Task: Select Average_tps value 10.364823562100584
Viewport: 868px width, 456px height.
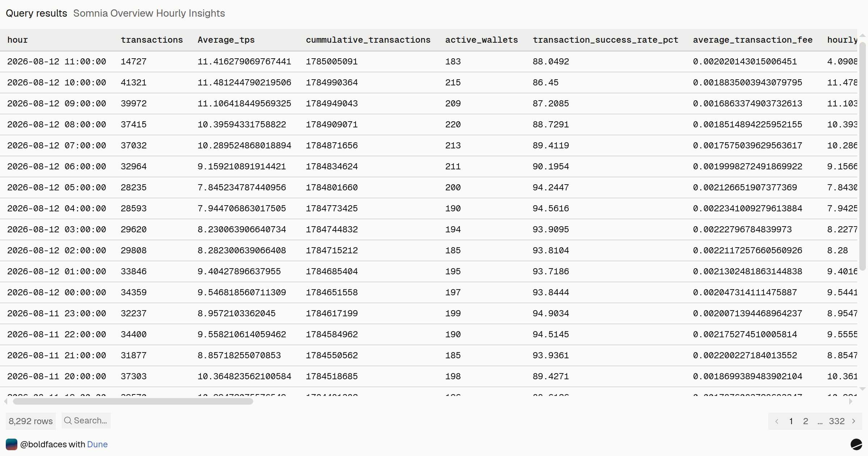Action: point(244,376)
